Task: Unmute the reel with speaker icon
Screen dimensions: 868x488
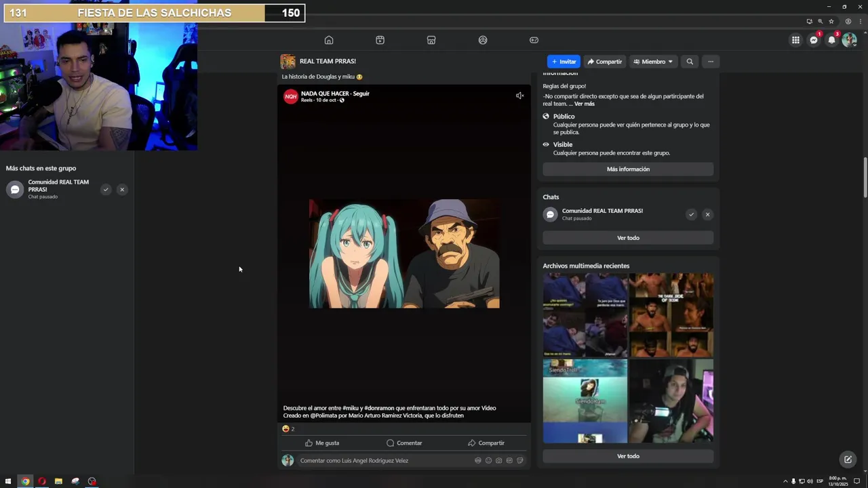Action: coord(519,96)
